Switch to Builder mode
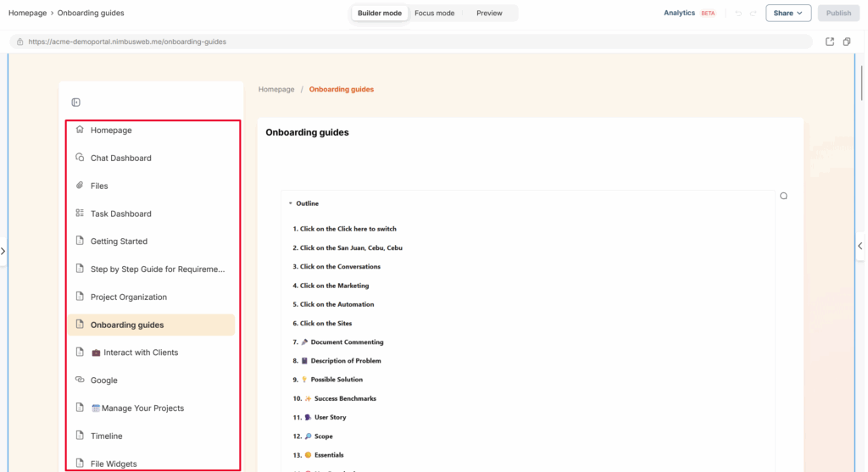Screen dimensions: 868x472 [380, 14]
